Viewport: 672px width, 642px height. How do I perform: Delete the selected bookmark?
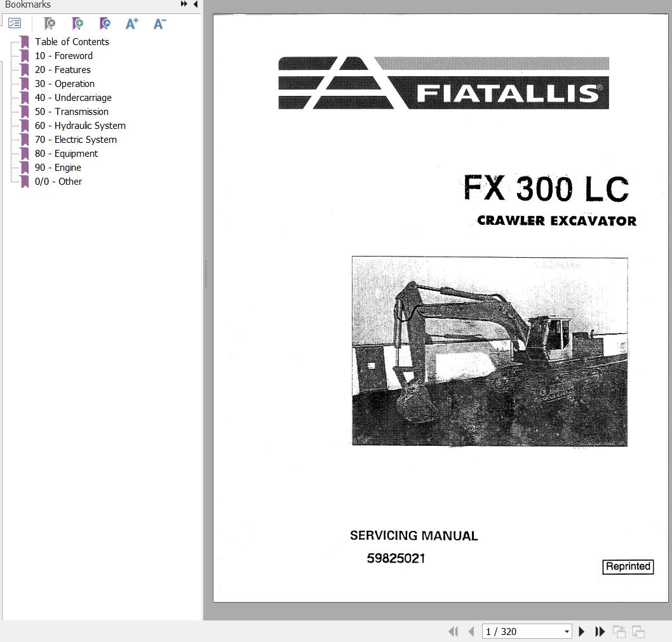[49, 23]
